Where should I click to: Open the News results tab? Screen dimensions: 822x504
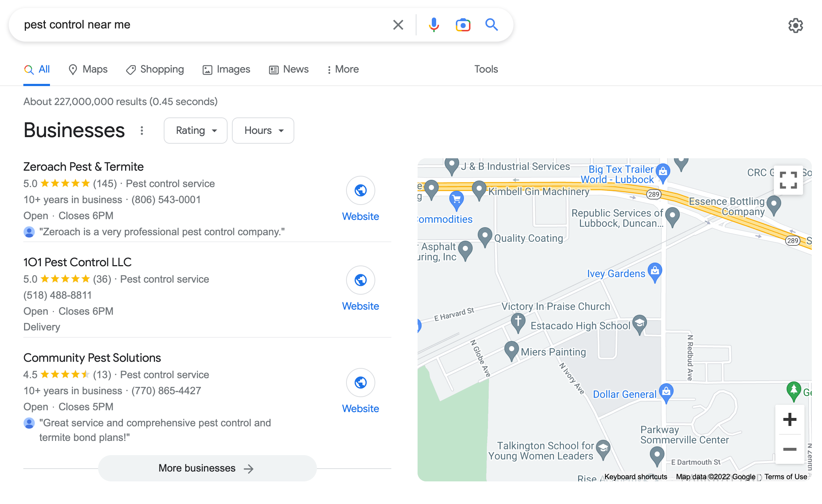tap(288, 69)
